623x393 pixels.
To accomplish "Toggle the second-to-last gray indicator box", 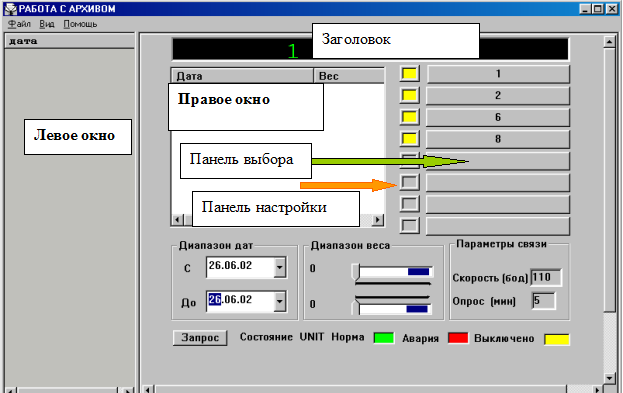I will pyautogui.click(x=409, y=204).
